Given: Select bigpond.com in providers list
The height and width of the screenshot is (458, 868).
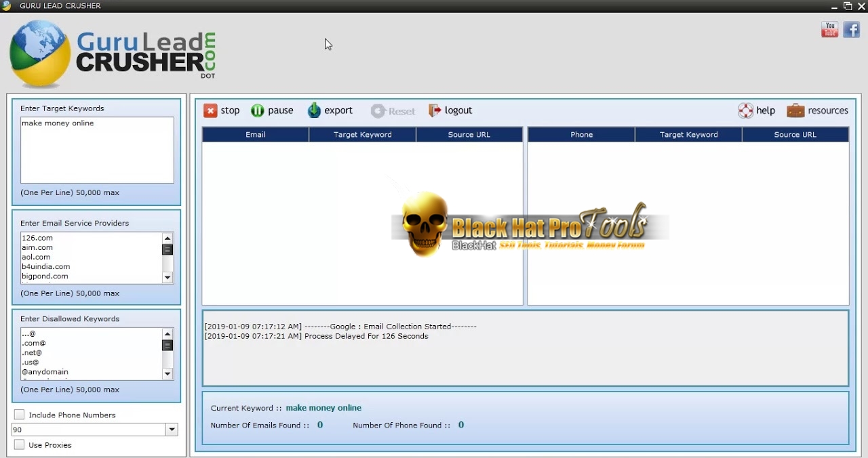Looking at the screenshot, I should point(45,276).
